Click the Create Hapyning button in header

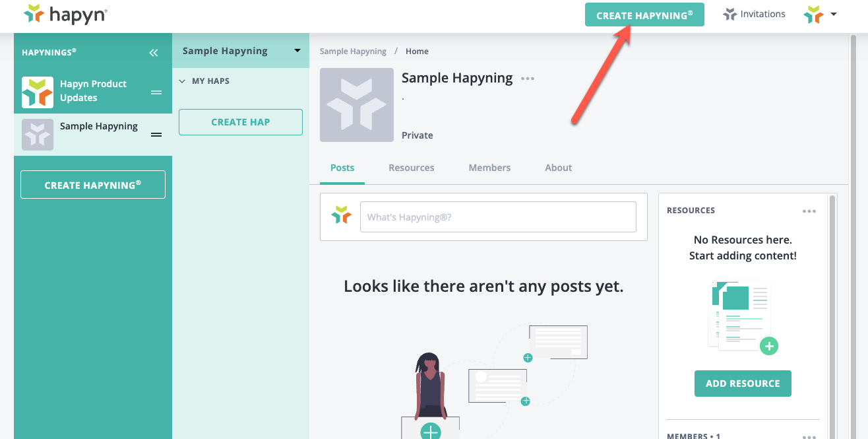pos(644,15)
